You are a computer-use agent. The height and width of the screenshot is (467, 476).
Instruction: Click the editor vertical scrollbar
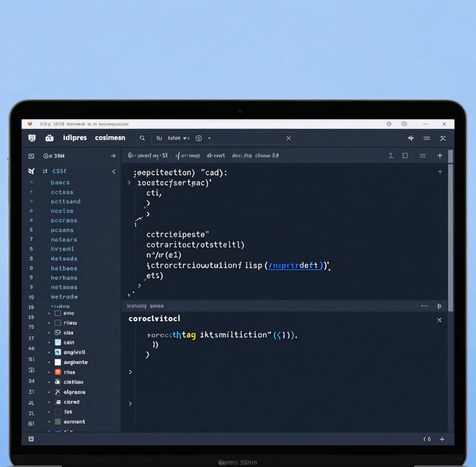(x=451, y=238)
